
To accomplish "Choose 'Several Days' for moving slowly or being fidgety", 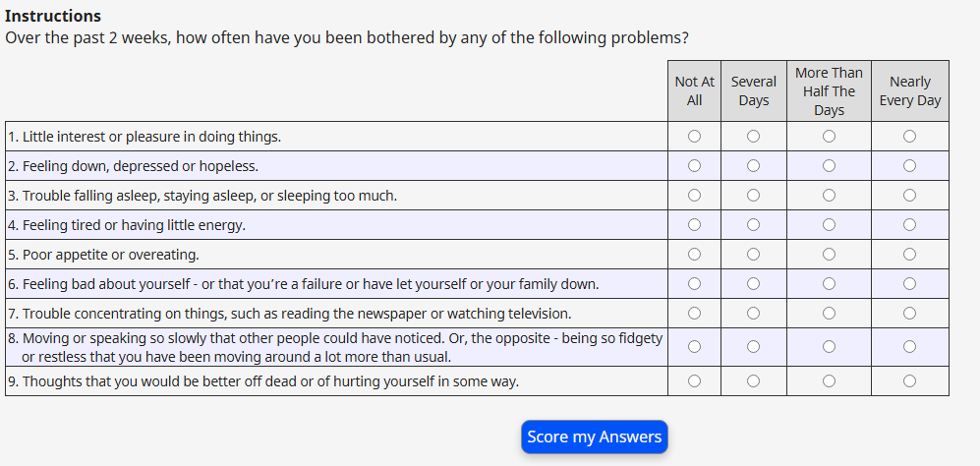I will pos(753,346).
